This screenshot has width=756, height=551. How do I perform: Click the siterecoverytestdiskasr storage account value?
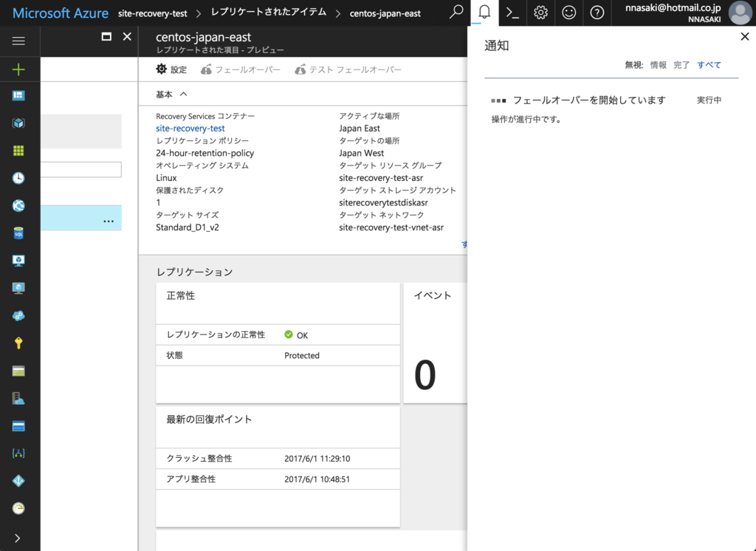(x=383, y=202)
